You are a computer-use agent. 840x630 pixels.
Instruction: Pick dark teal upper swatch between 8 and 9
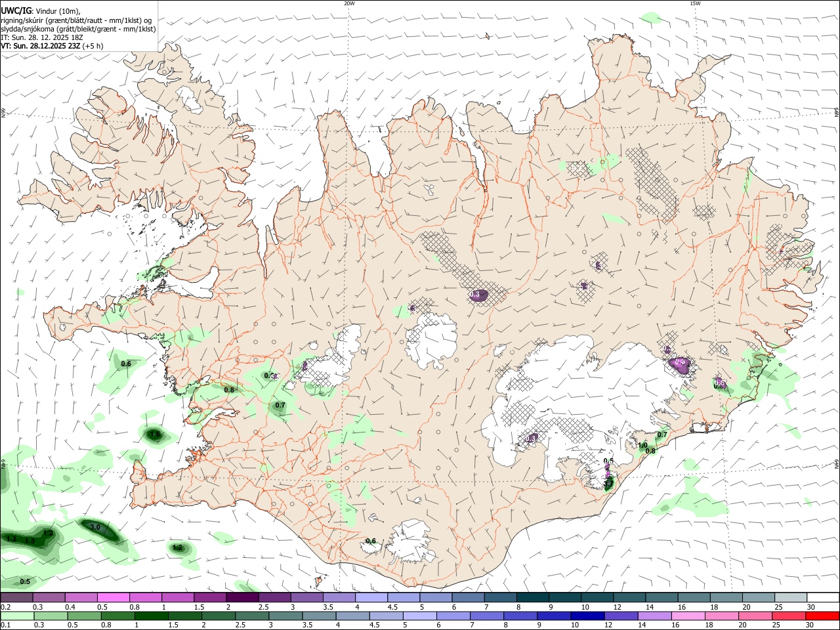coord(533,598)
